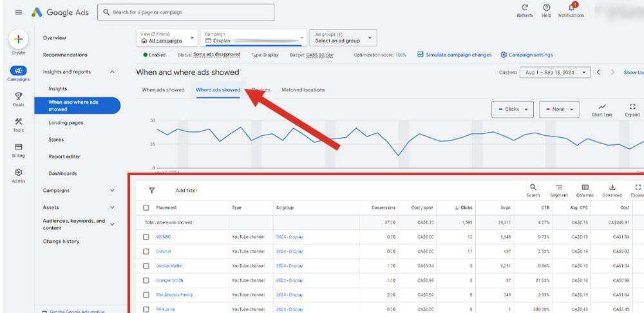The width and height of the screenshot is (644, 313).
Task: Click the Create plus button
Action: tap(18, 39)
